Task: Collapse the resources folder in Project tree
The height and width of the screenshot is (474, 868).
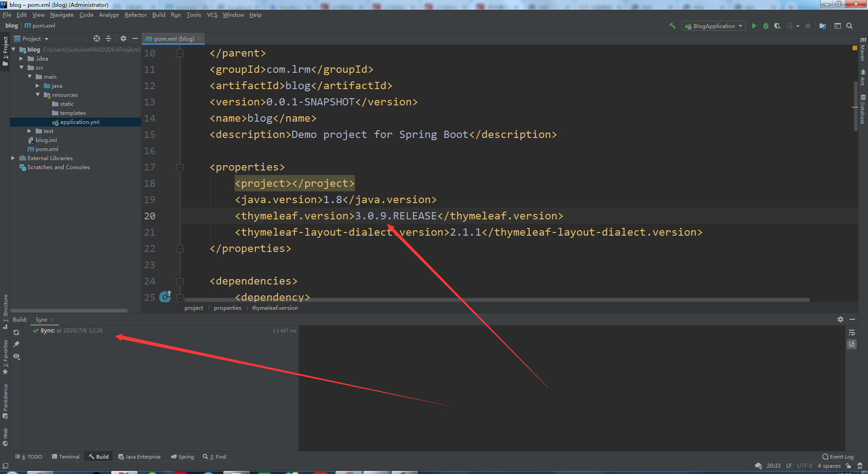Action: (x=38, y=95)
